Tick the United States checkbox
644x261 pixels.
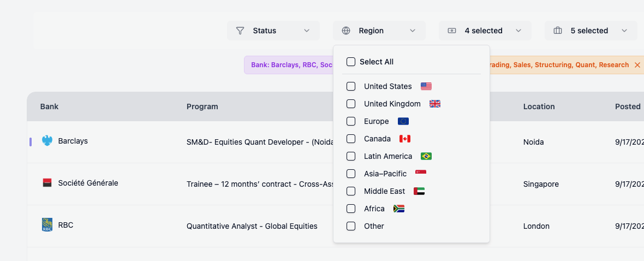click(x=351, y=86)
